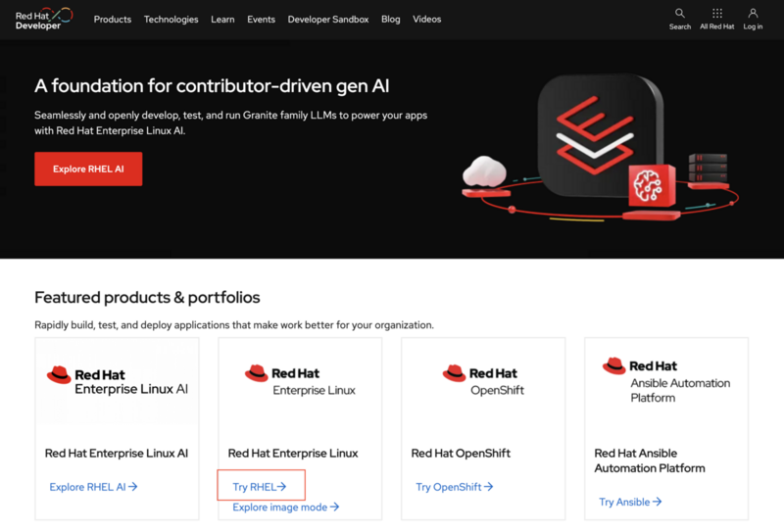Click the Ansible Automation Platform card logo
Image resolution: width=784 pixels, height=532 pixels.
pyautogui.click(x=666, y=381)
